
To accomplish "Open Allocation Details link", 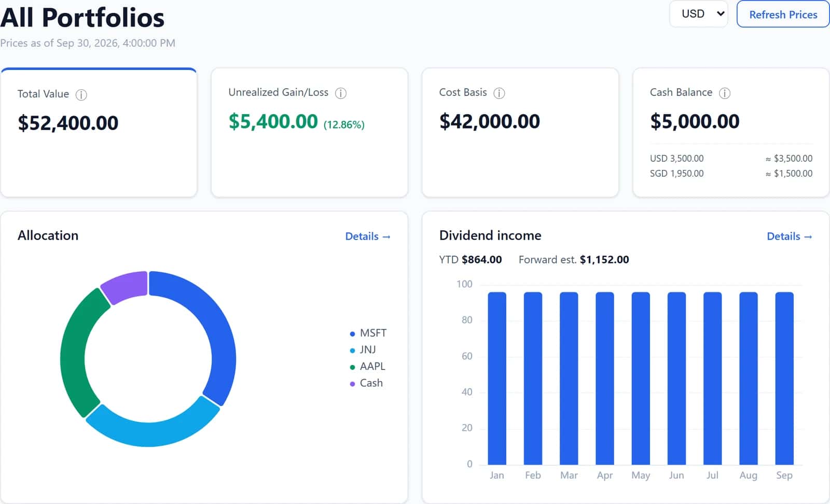I will click(368, 236).
